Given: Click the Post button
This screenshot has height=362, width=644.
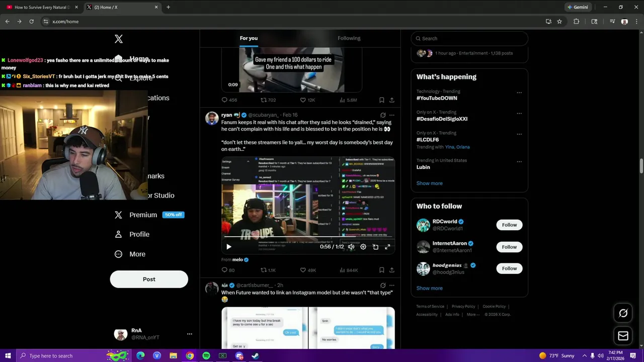Looking at the screenshot, I should click(x=149, y=279).
